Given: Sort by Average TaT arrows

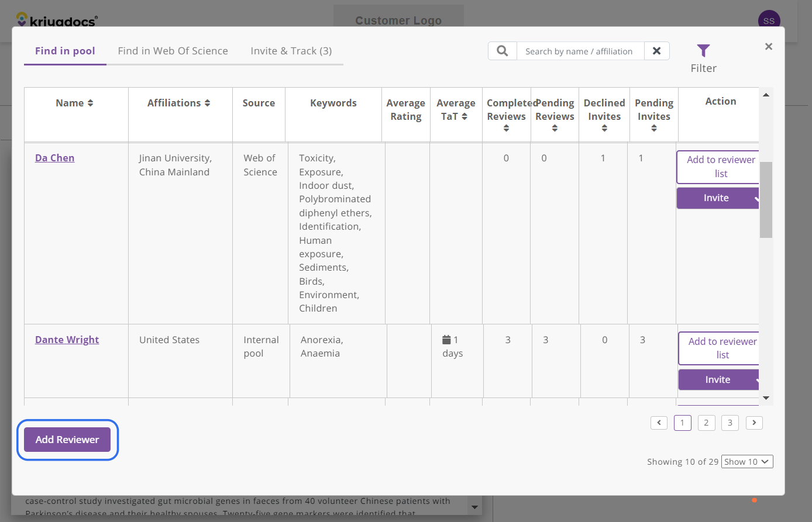Looking at the screenshot, I should click(465, 116).
